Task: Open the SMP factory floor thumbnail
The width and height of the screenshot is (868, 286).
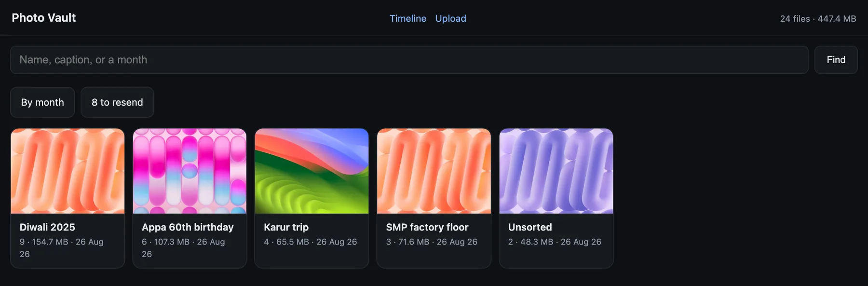Action: 434,171
